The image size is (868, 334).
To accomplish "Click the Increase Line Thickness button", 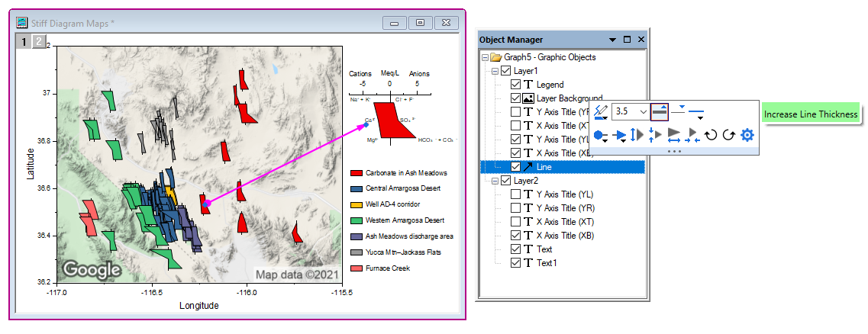I will (x=661, y=111).
